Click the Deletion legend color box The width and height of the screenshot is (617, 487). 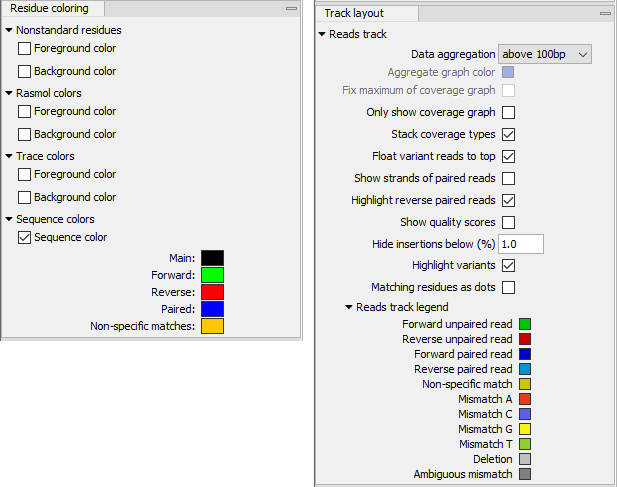(525, 459)
